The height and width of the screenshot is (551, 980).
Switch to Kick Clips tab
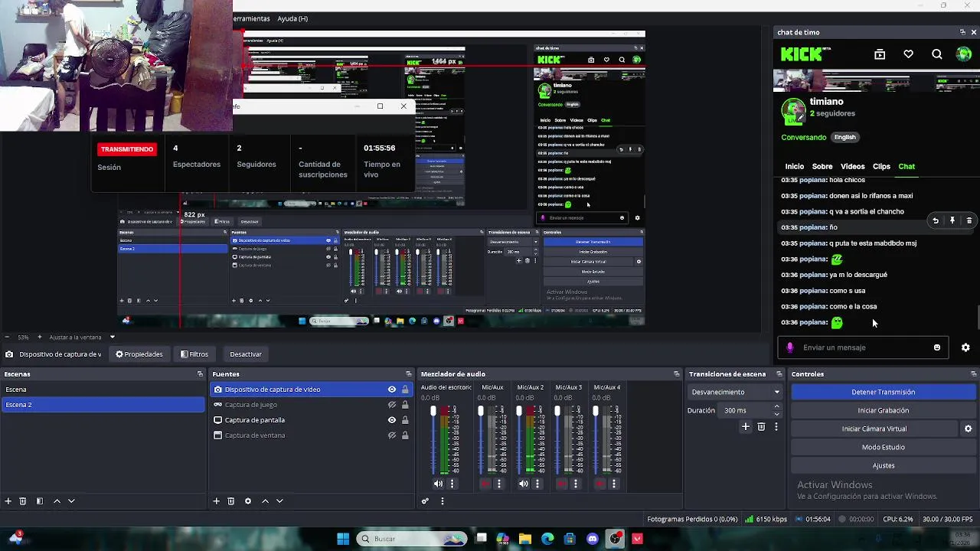[x=881, y=167]
